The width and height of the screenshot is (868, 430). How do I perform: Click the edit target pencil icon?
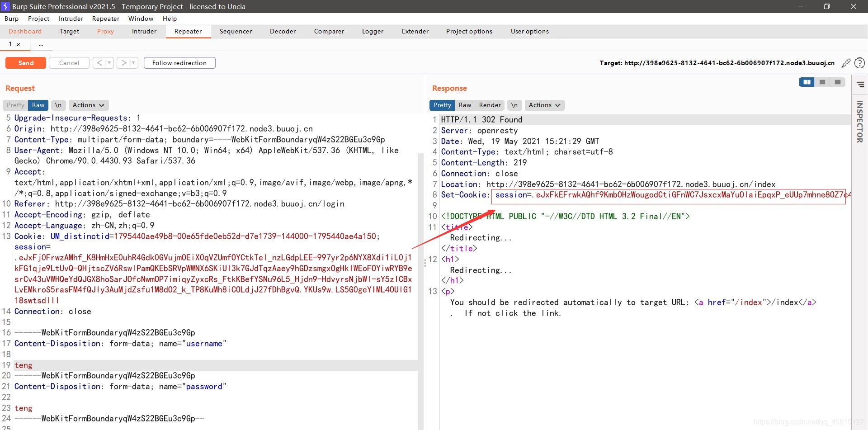[x=846, y=63]
